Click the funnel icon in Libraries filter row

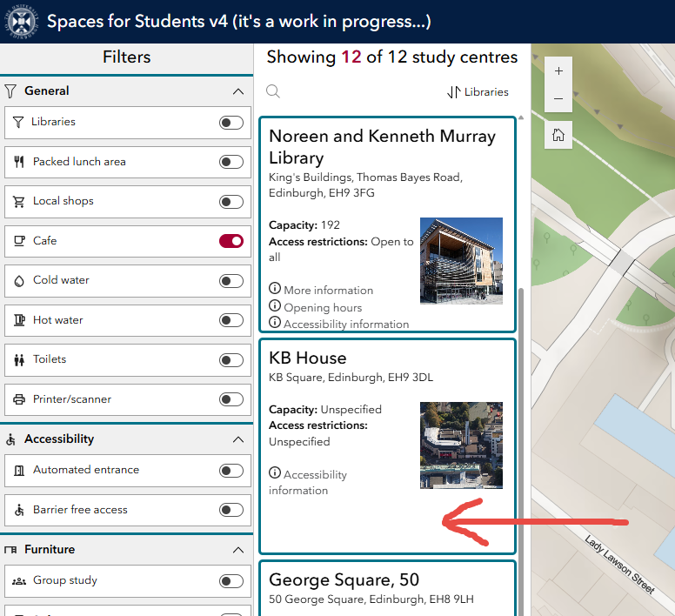[x=18, y=123]
